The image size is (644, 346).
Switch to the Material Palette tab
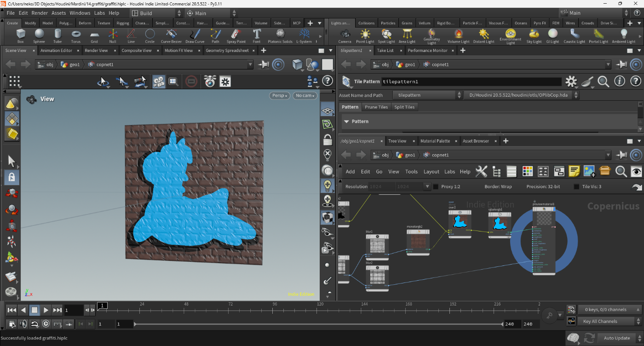click(x=435, y=141)
